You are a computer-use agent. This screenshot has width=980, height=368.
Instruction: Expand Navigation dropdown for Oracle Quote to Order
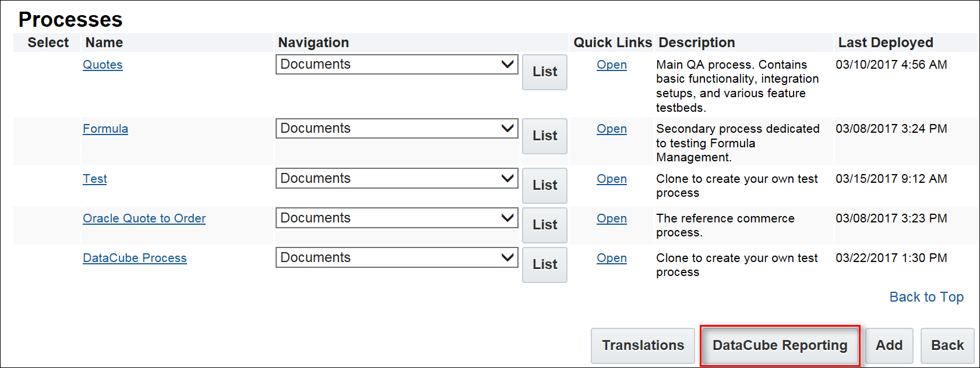[396, 218]
